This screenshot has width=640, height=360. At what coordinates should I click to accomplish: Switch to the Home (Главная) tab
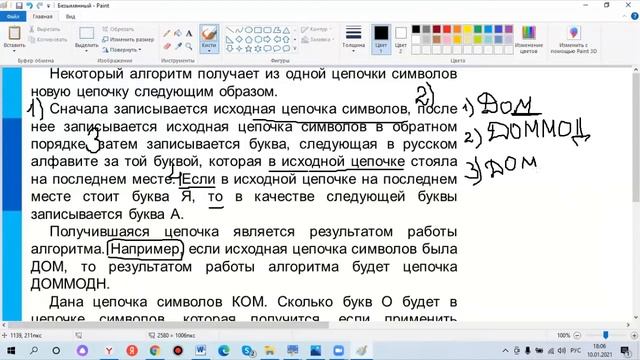click(42, 16)
